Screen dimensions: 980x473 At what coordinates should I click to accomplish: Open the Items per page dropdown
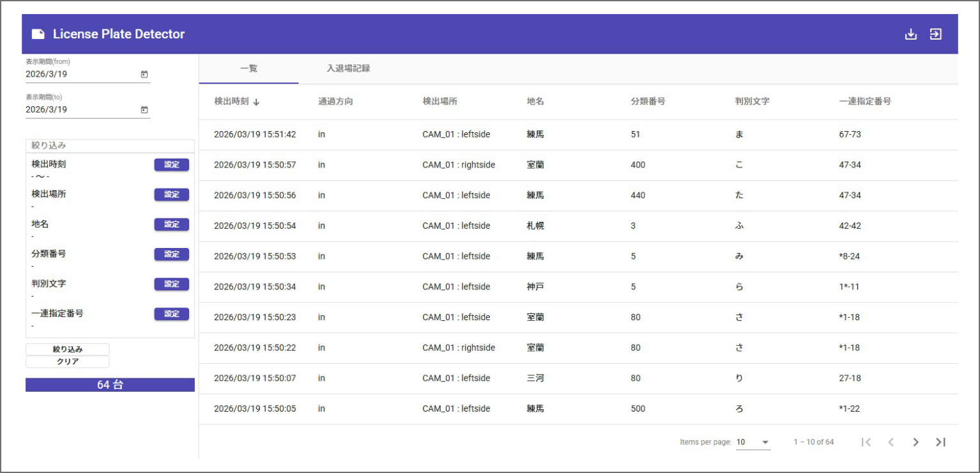click(753, 442)
